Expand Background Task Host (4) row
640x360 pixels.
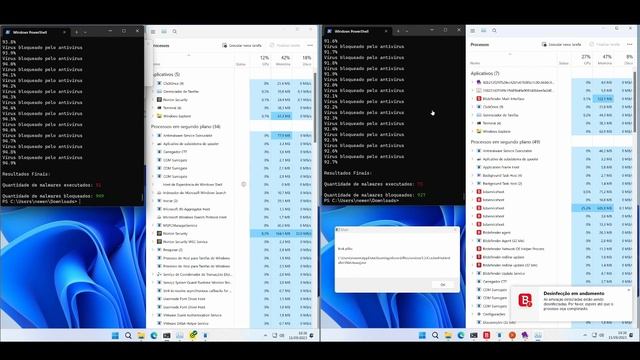pyautogui.click(x=473, y=176)
